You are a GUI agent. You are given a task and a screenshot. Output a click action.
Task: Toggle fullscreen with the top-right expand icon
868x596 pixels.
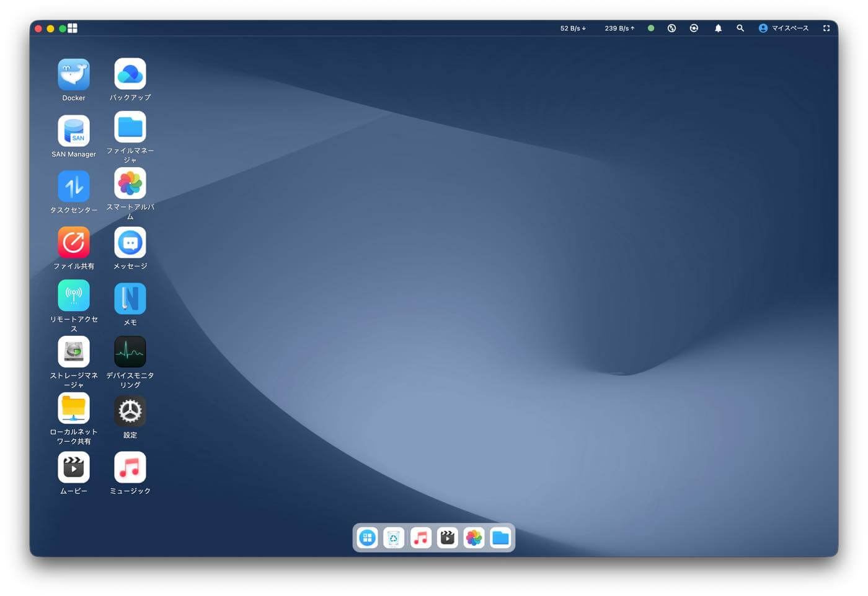coord(826,28)
